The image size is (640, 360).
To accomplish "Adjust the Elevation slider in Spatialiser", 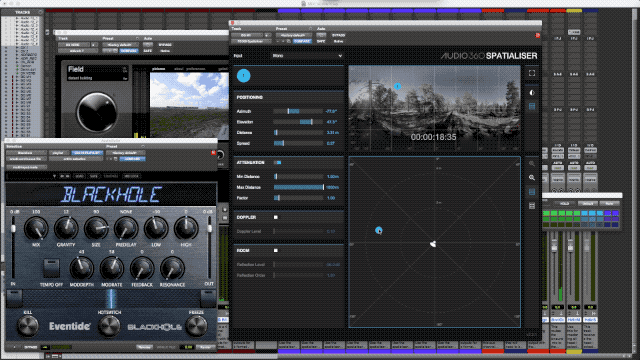I will click(298, 122).
